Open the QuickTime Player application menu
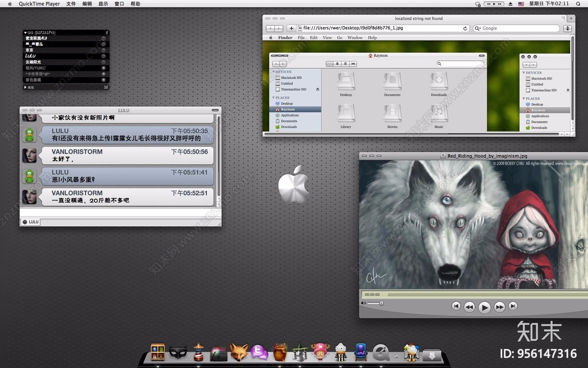 [39, 4]
